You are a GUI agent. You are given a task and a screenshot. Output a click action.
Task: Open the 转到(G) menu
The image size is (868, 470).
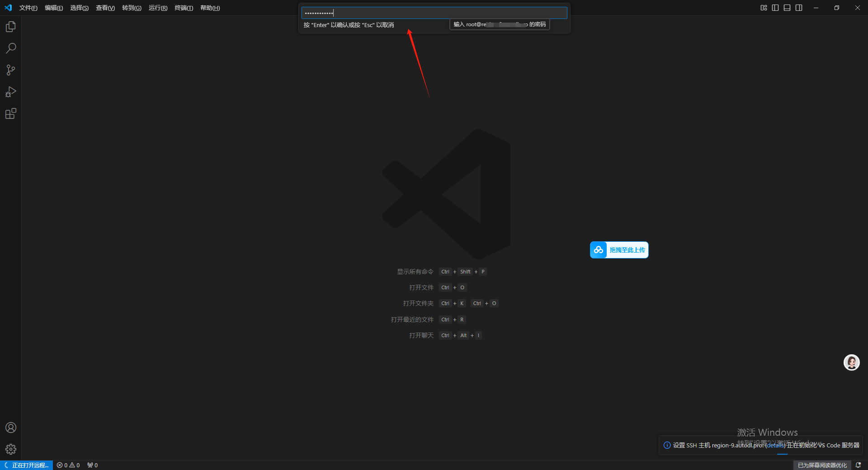point(132,8)
